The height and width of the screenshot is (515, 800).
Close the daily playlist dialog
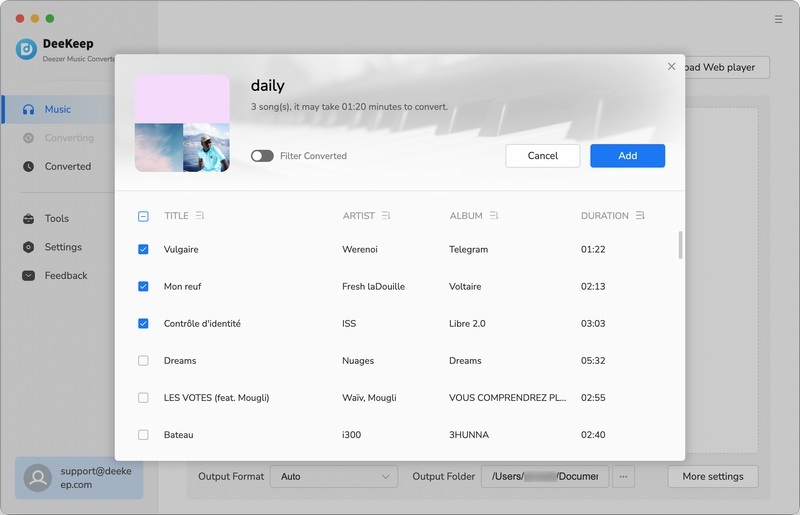(x=671, y=66)
